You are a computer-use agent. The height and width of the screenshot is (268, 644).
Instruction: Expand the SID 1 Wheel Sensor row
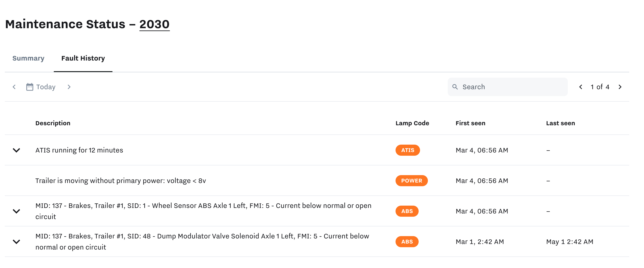[16, 211]
